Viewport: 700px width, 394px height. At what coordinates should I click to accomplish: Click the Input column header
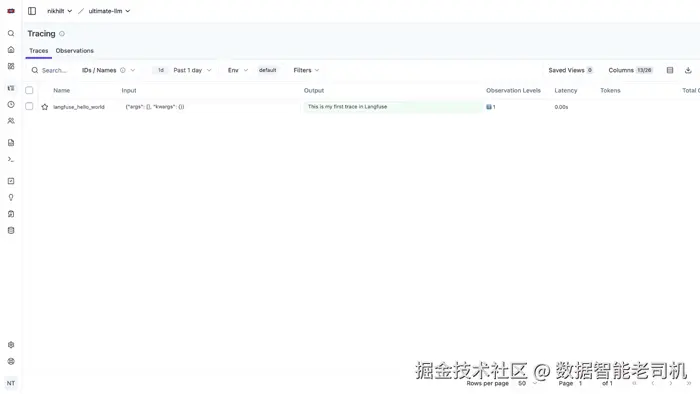129,90
